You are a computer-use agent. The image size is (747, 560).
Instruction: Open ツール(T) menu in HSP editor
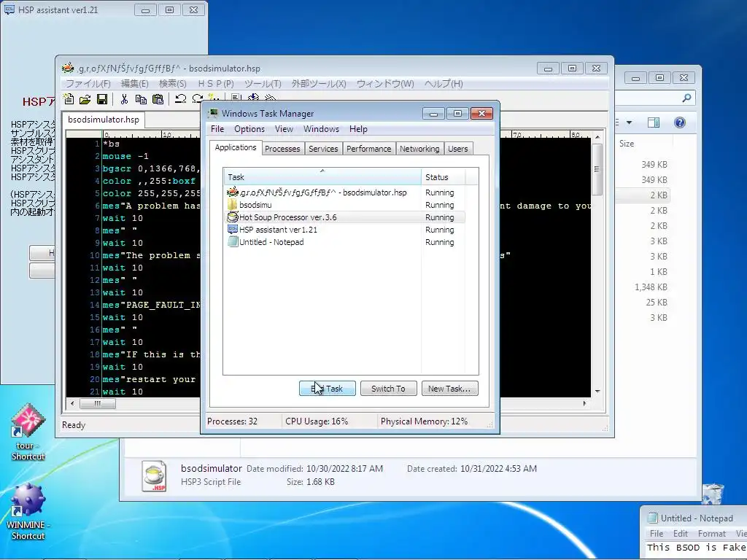tap(263, 84)
